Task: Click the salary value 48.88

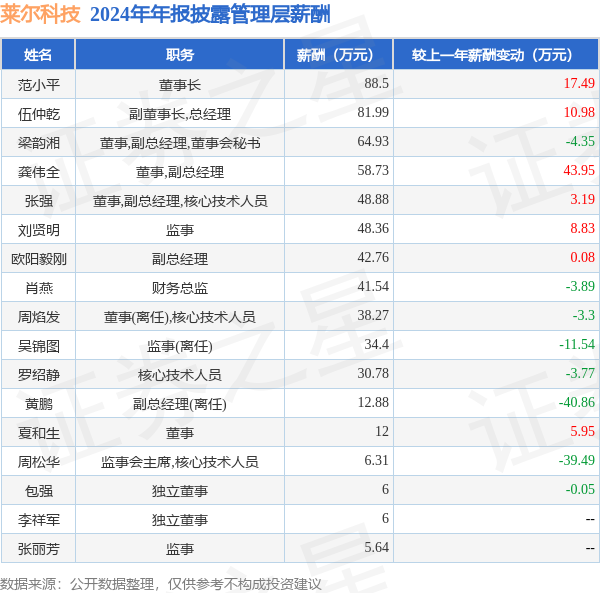Action: click(373, 199)
